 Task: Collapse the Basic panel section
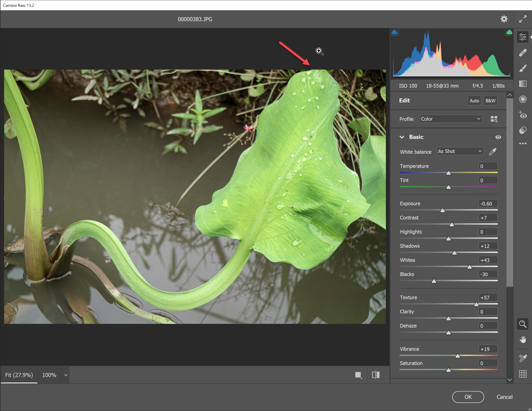click(402, 137)
